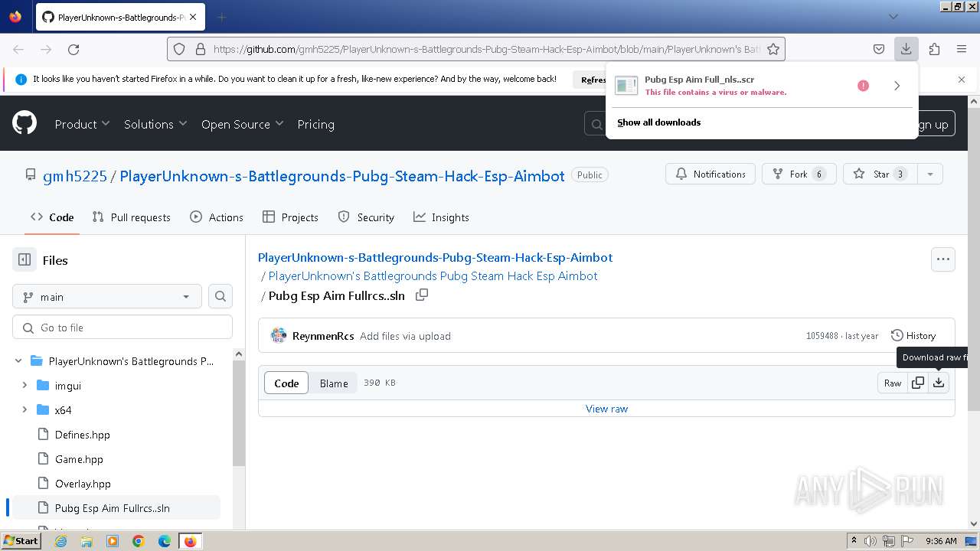Switch to Blame view
The height and width of the screenshot is (551, 980).
click(334, 383)
